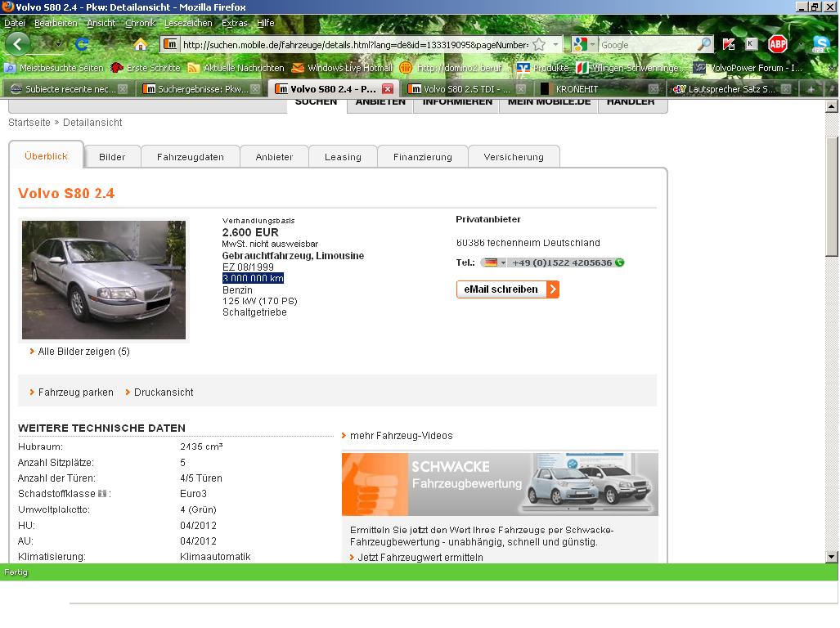Switch to the Anbieter tab
Screen dimensions: 840x628
click(x=274, y=157)
